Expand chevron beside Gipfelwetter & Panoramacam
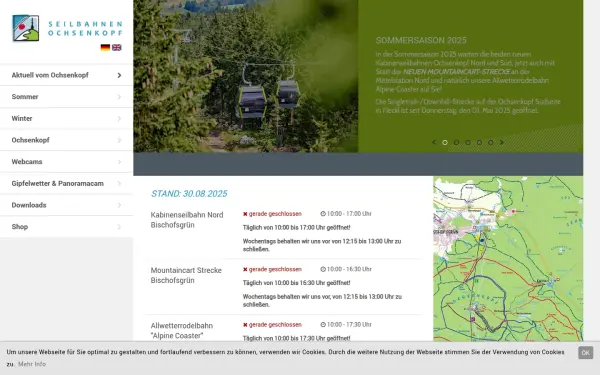 point(119,184)
